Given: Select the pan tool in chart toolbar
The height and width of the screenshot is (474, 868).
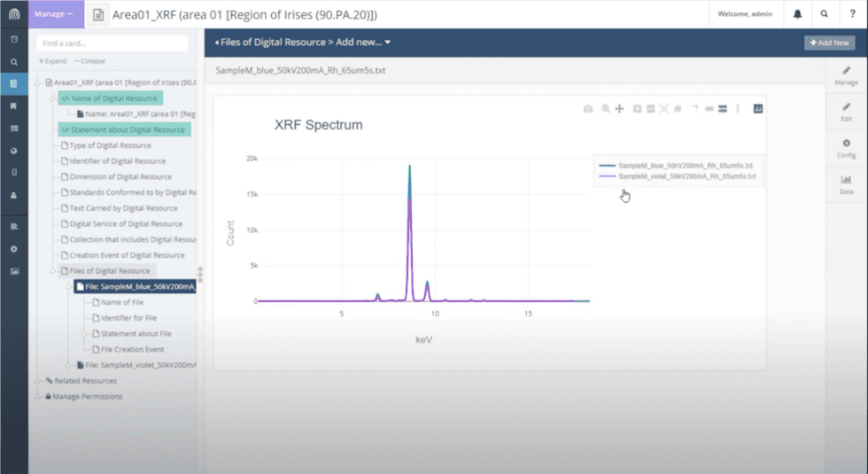Looking at the screenshot, I should tap(620, 108).
